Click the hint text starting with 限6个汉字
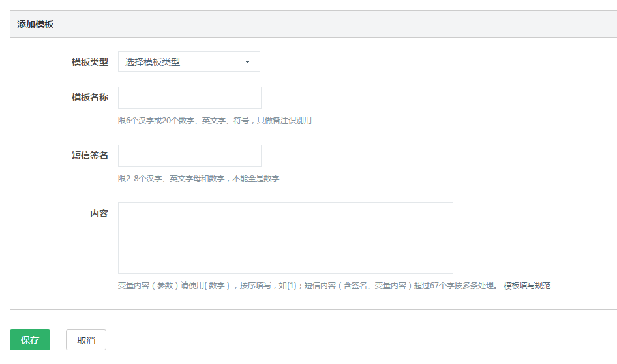Screen dimensions: 617x364 point(215,121)
